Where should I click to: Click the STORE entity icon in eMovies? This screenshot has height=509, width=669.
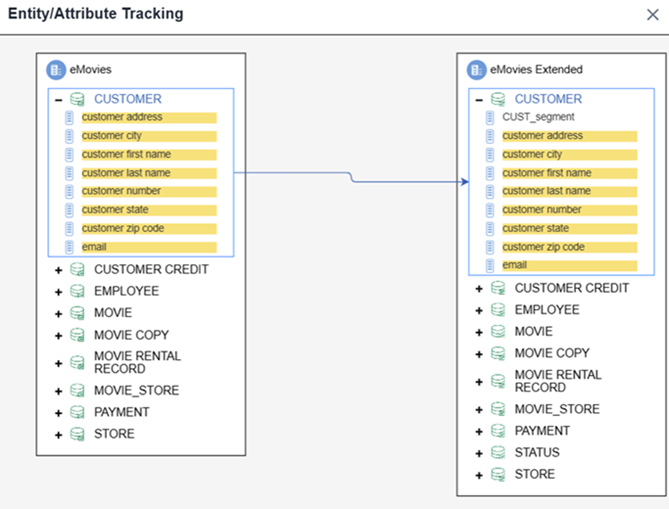[77, 434]
